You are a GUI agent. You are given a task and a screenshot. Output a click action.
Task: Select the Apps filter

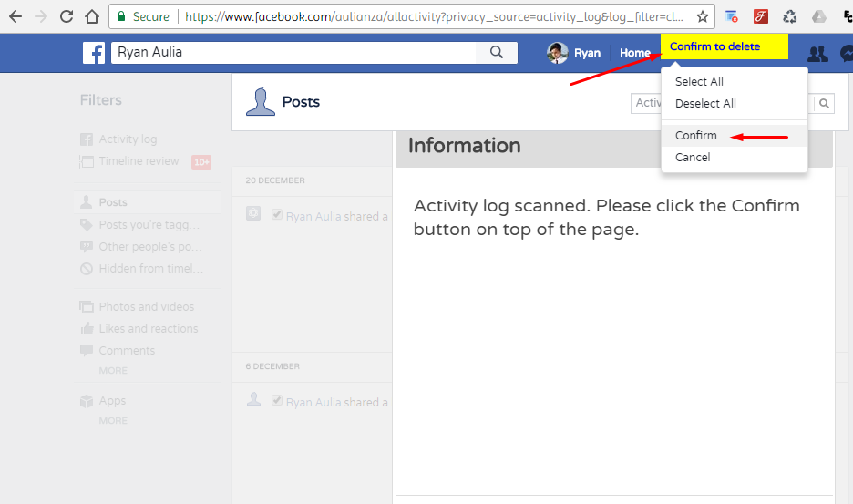pos(112,401)
